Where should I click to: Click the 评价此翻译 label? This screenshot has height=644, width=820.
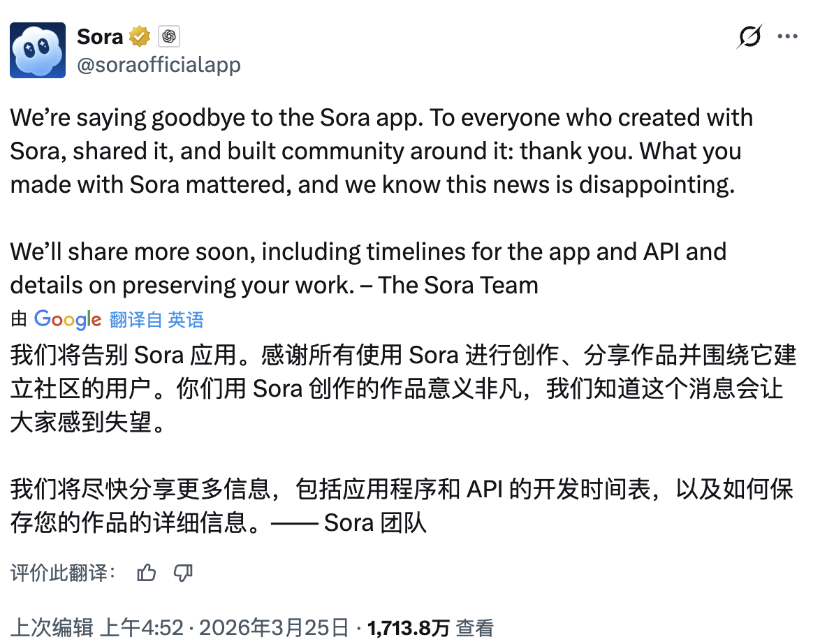[x=63, y=573]
